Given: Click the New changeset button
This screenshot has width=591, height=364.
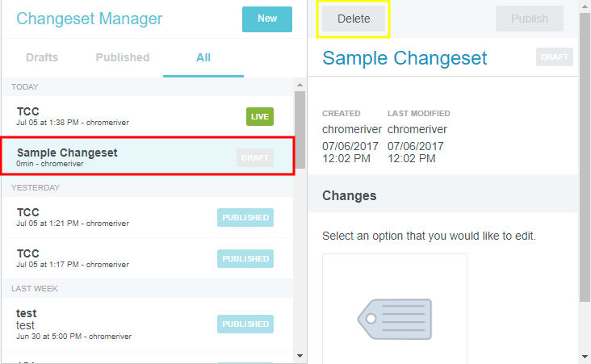Looking at the screenshot, I should click(266, 19).
